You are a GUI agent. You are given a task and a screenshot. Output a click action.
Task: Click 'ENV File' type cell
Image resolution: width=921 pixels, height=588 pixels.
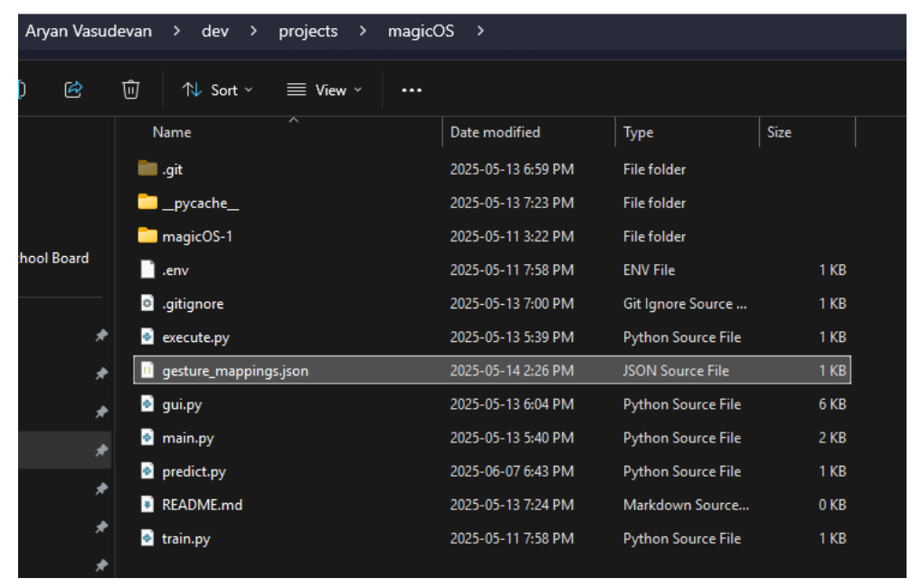(649, 270)
